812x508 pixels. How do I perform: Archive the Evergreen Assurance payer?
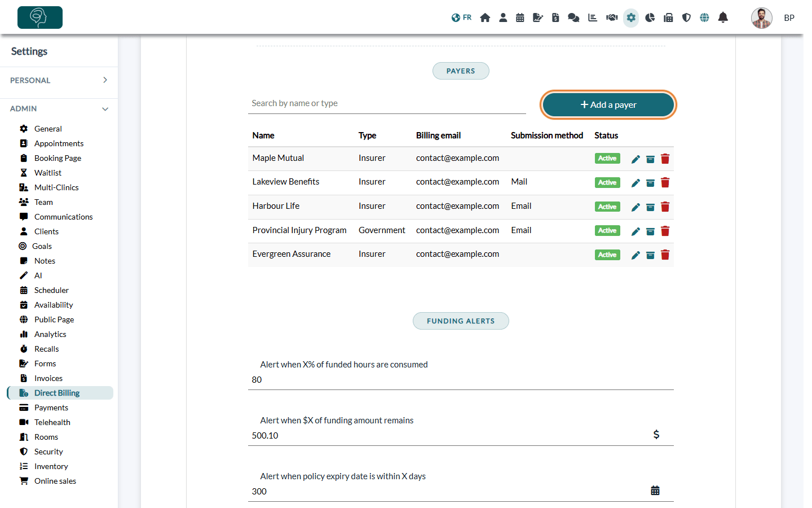(650, 255)
